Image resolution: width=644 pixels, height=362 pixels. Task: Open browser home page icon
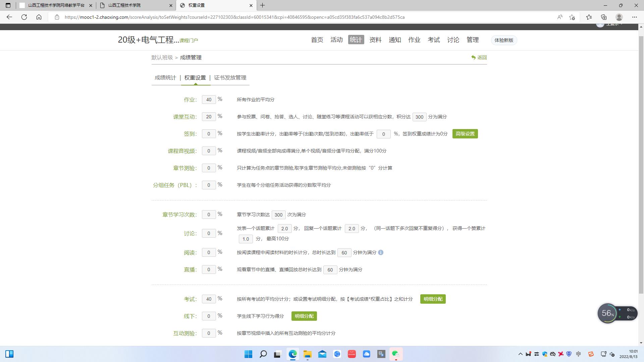pyautogui.click(x=39, y=17)
